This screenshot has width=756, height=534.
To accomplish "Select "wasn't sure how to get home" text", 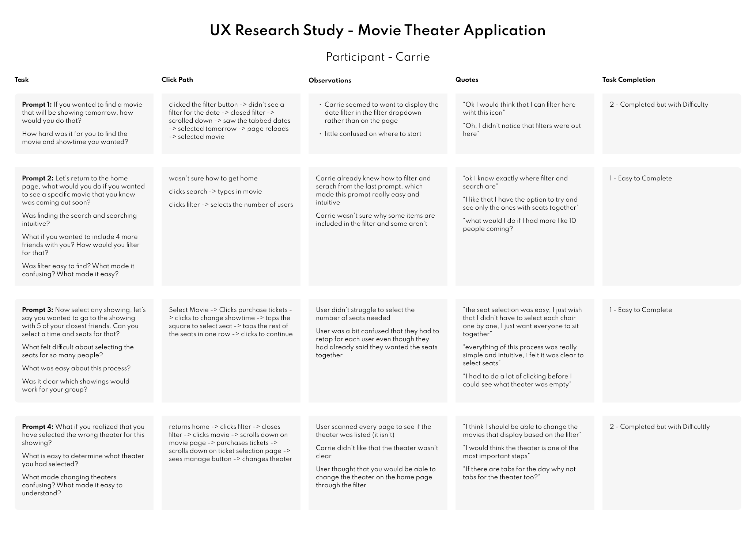I will point(213,178).
